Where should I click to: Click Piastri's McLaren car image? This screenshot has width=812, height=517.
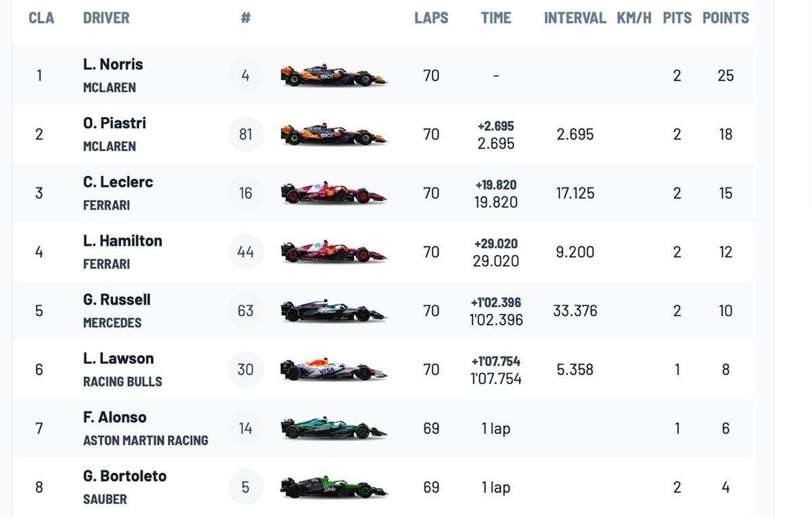point(333,134)
